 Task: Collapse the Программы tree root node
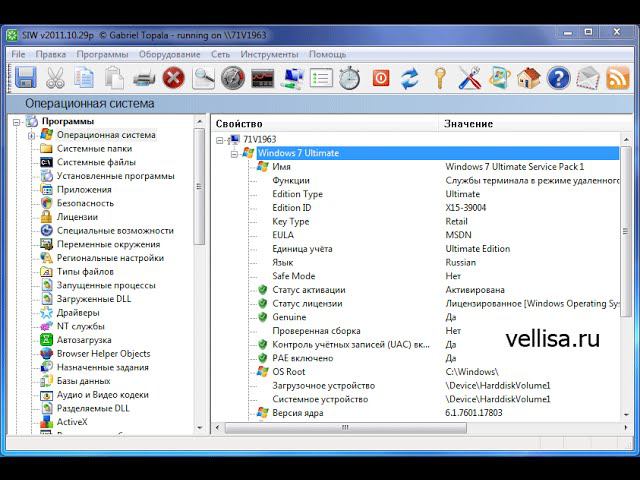point(16,122)
